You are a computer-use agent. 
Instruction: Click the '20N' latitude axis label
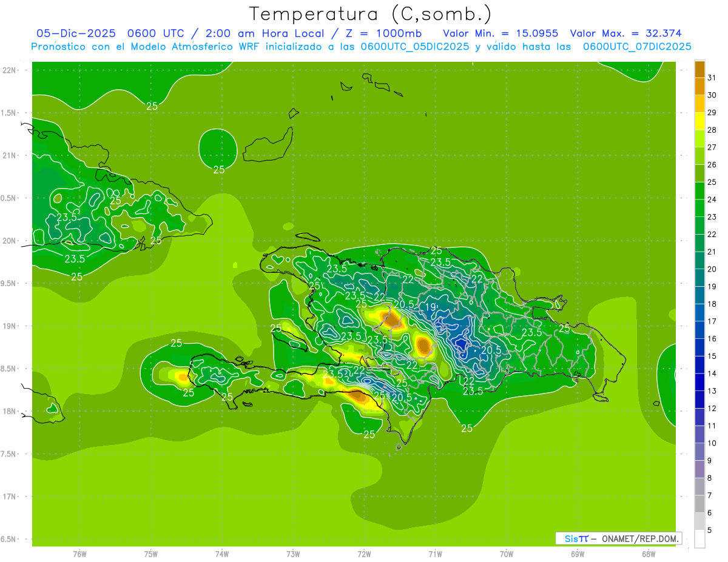[8, 241]
